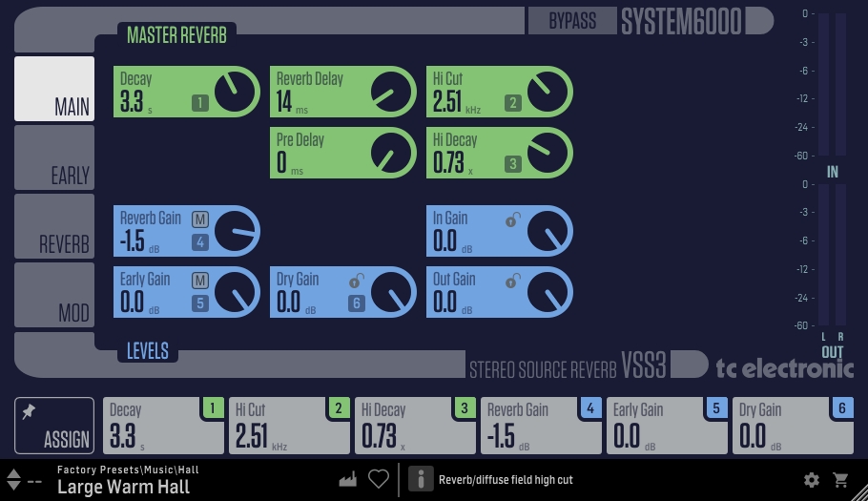Open the MOD tab
This screenshot has width=868, height=501.
click(54, 295)
